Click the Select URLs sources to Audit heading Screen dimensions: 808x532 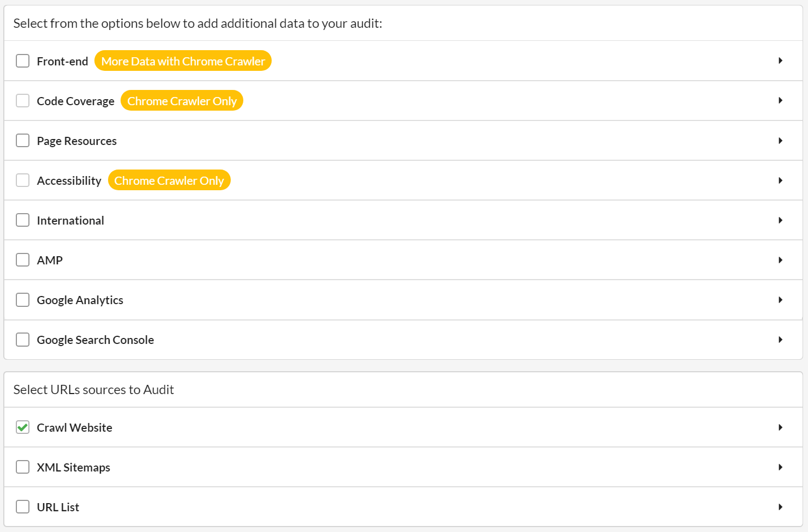click(x=93, y=389)
